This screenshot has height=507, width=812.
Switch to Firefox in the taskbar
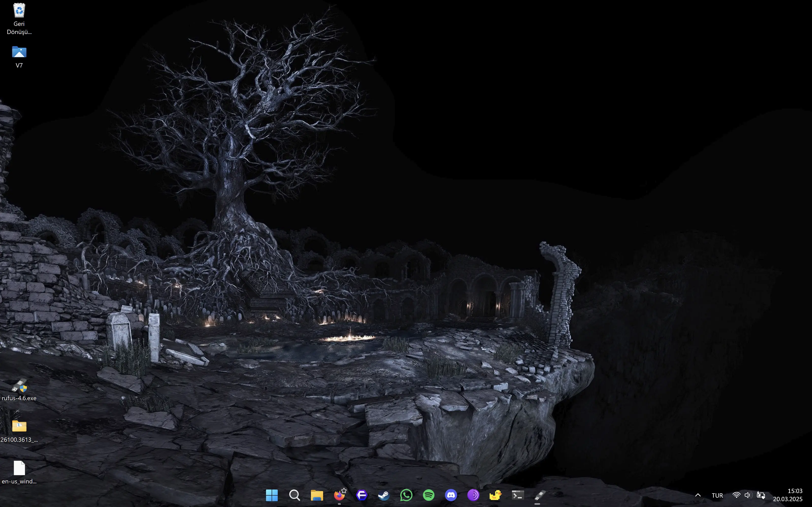pyautogui.click(x=339, y=495)
